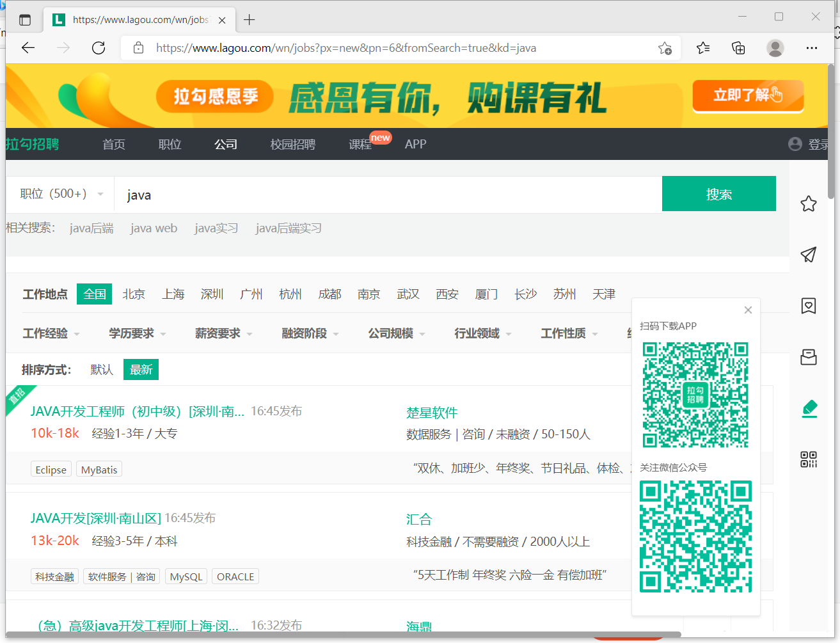Expand the 工作经验 filter dropdown
Screen dimensions: 840x643
click(x=51, y=333)
